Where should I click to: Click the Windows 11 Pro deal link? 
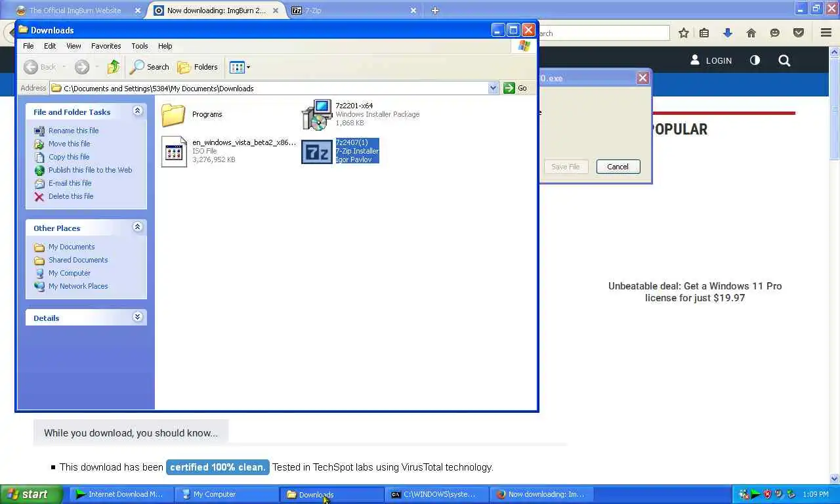pos(695,292)
